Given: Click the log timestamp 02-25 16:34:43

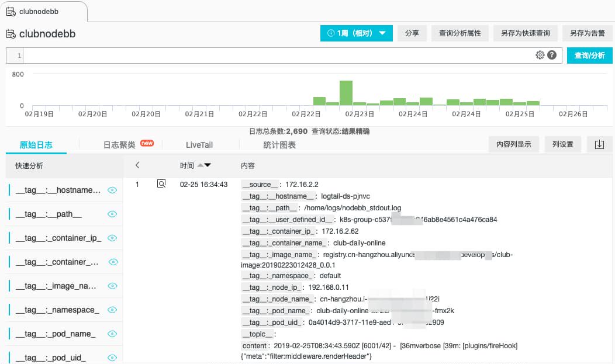Looking at the screenshot, I should coord(203,185).
